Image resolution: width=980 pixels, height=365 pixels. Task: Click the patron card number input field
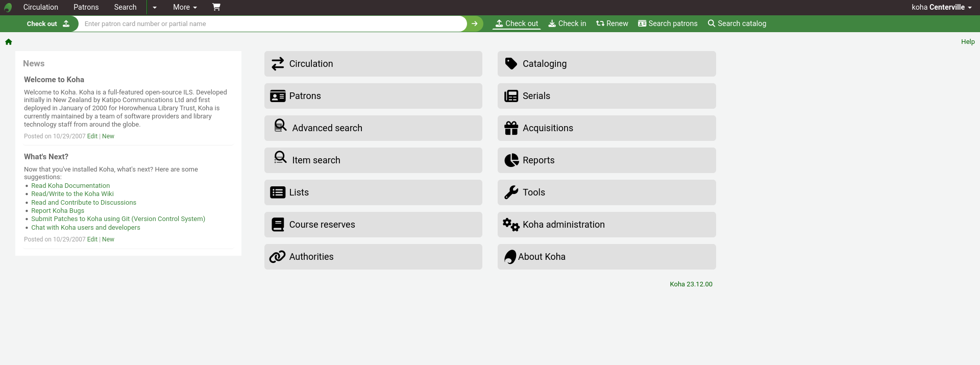[x=271, y=23]
